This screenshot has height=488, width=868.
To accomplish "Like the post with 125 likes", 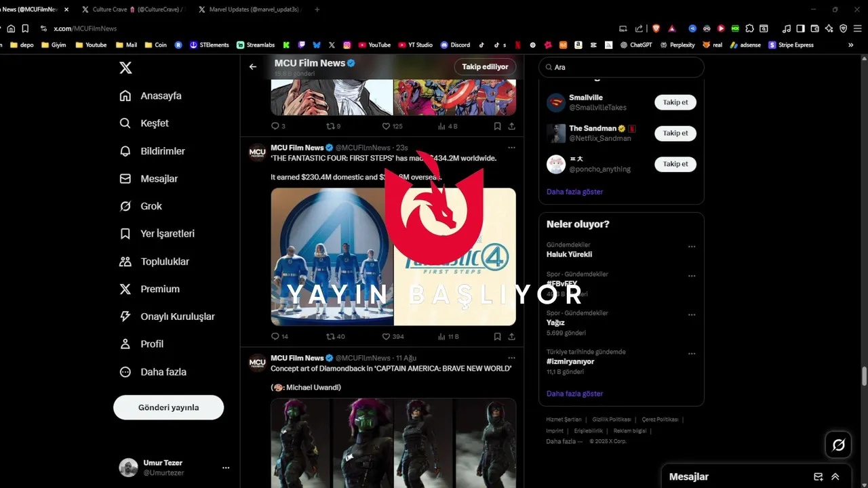I will click(x=392, y=126).
